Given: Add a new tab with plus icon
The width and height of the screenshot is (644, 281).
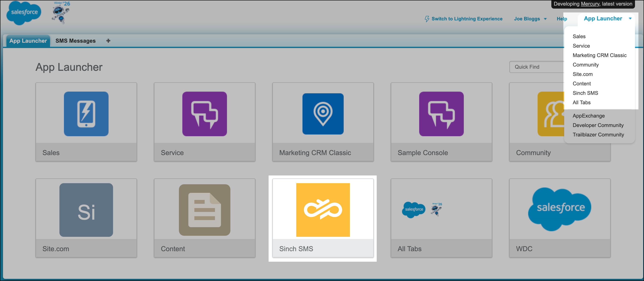Looking at the screenshot, I should (108, 41).
